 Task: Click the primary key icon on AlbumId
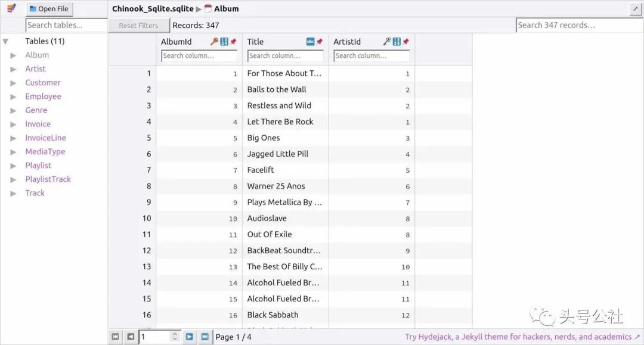coord(215,42)
